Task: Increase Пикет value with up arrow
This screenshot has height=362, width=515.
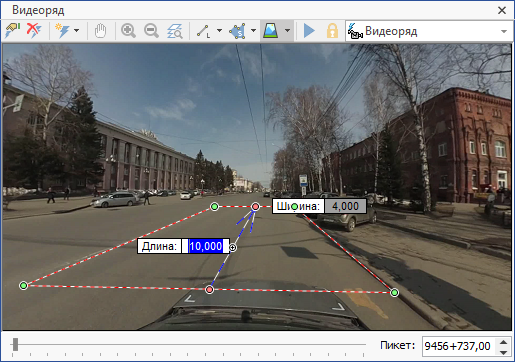Action: (504, 342)
